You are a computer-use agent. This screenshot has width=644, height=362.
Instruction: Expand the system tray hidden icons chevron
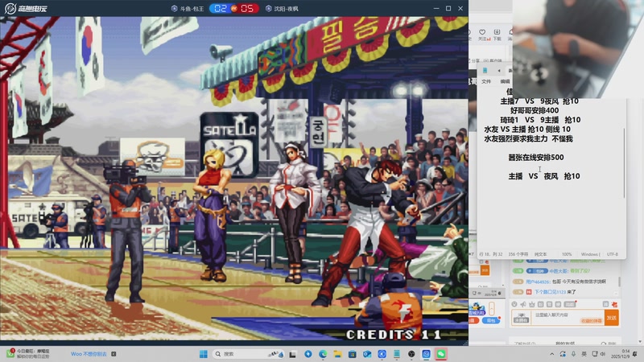[x=552, y=354]
